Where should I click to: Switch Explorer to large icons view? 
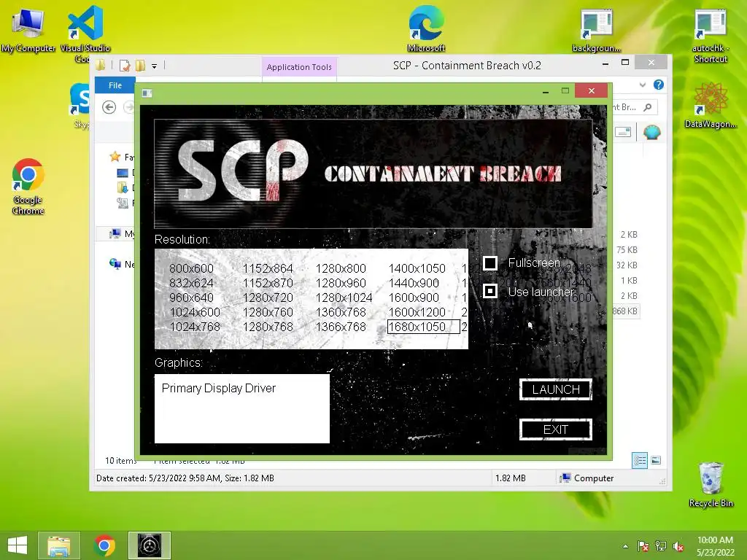click(x=656, y=460)
